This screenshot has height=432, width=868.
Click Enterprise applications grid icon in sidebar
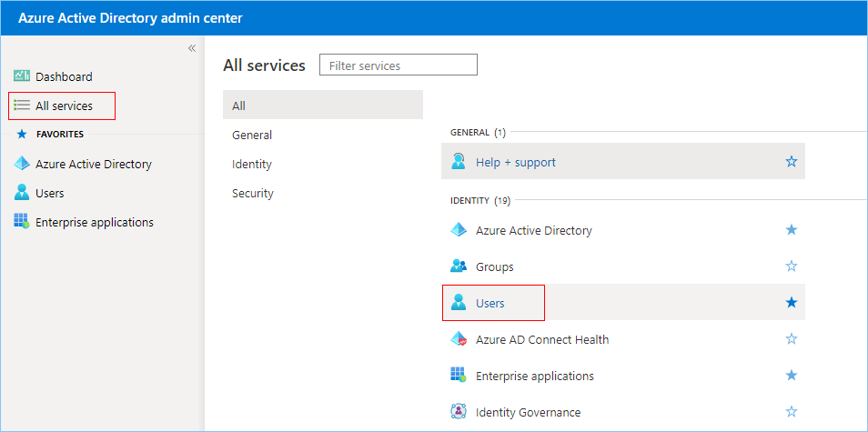(22, 222)
